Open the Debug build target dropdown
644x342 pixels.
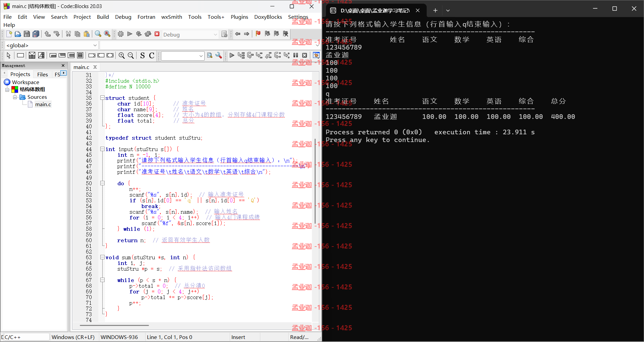pos(190,35)
